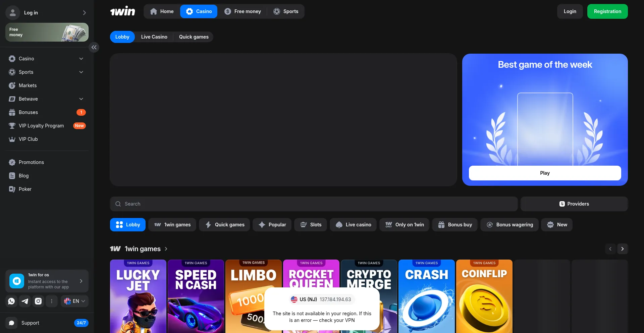Click the VIP Loyalty Program trophy icon
The width and height of the screenshot is (644, 333).
pyautogui.click(x=12, y=126)
